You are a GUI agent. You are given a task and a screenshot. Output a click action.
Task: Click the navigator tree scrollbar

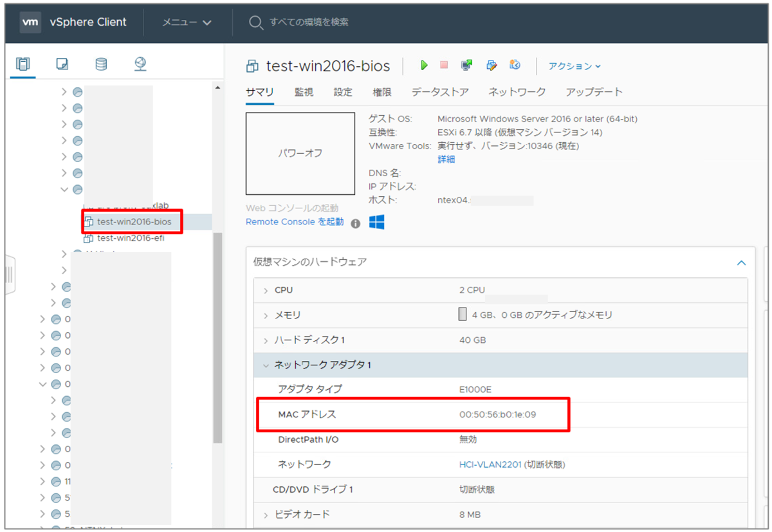click(217, 338)
